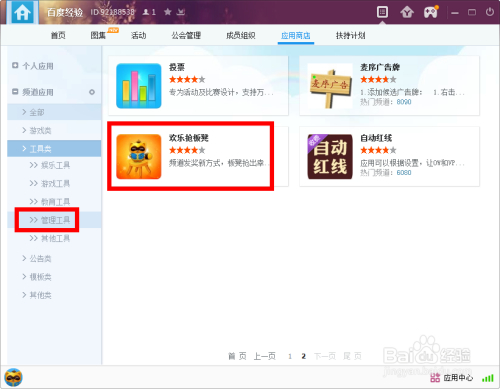Go to 上一页 previous page
This screenshot has width=500, height=389.
[x=265, y=356]
